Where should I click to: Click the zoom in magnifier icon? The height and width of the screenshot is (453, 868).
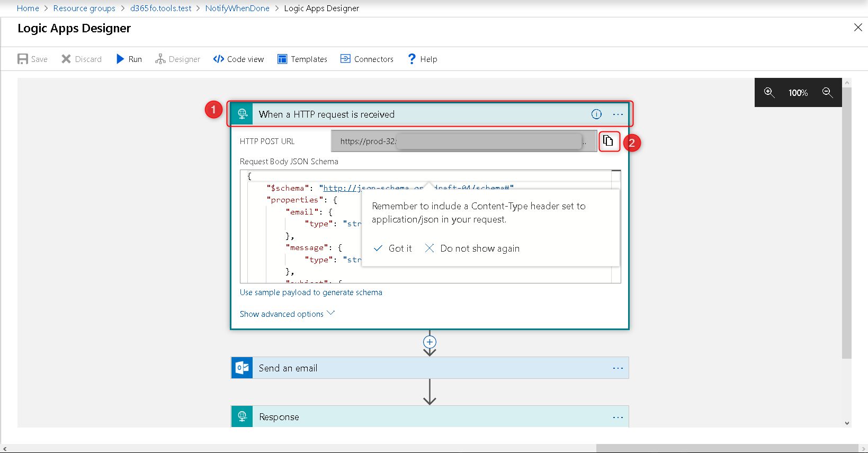coord(769,93)
